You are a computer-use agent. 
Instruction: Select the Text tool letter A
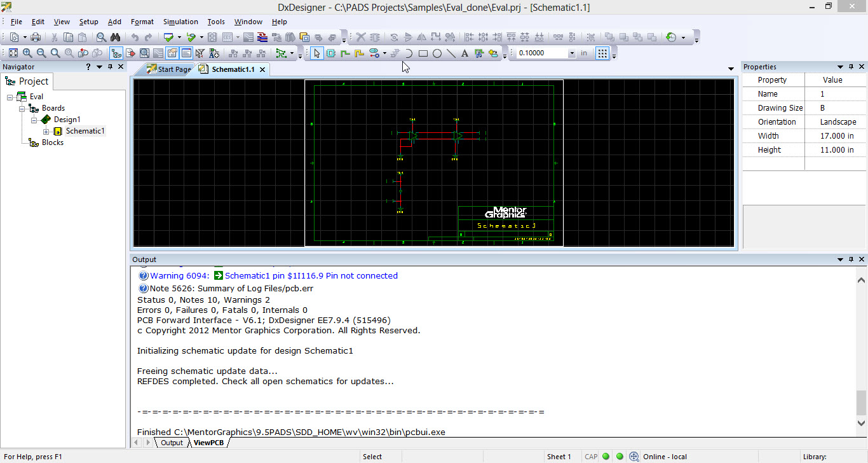465,53
